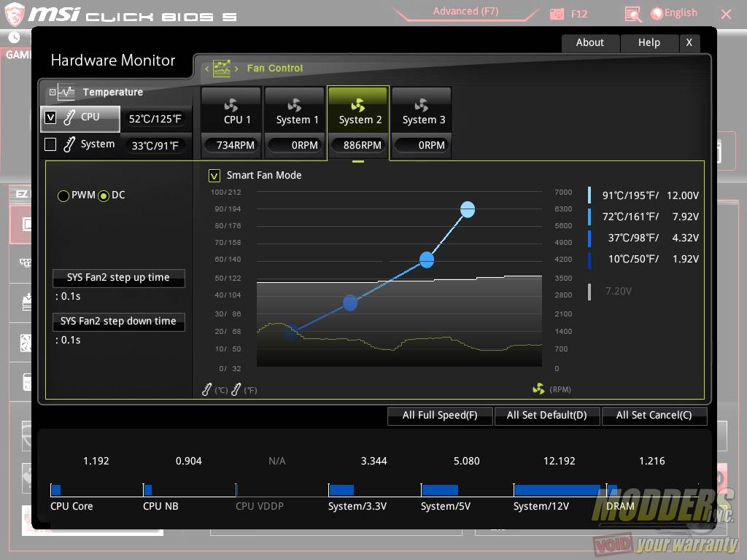This screenshot has width=747, height=560.
Task: Click the green fan icon beside (RPM)
Action: 538,389
